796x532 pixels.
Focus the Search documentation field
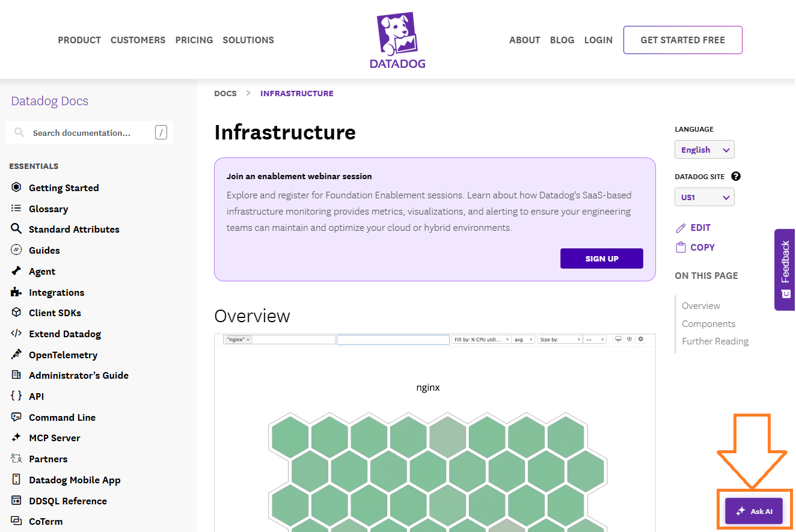point(89,133)
